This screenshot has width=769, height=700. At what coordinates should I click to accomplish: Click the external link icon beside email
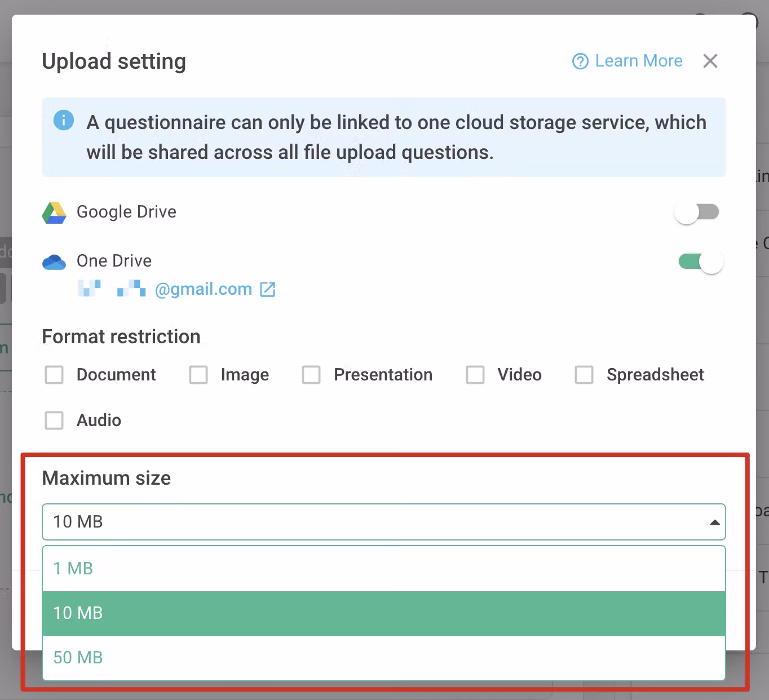267,290
